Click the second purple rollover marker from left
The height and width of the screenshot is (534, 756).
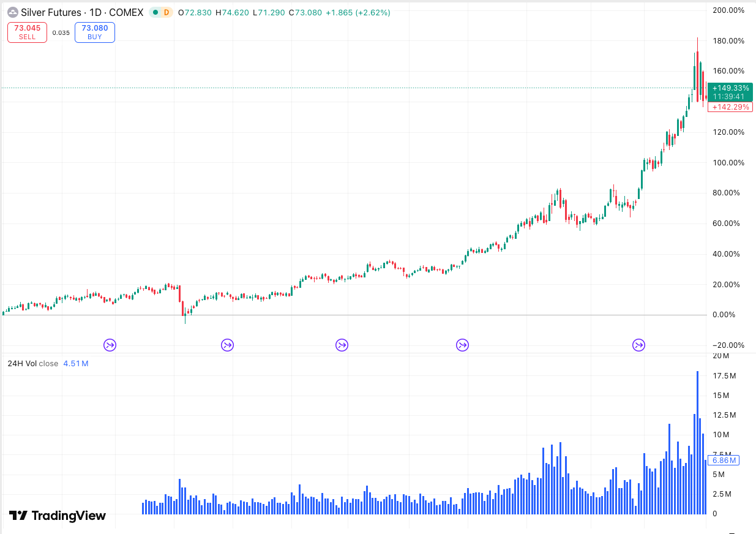(x=227, y=345)
